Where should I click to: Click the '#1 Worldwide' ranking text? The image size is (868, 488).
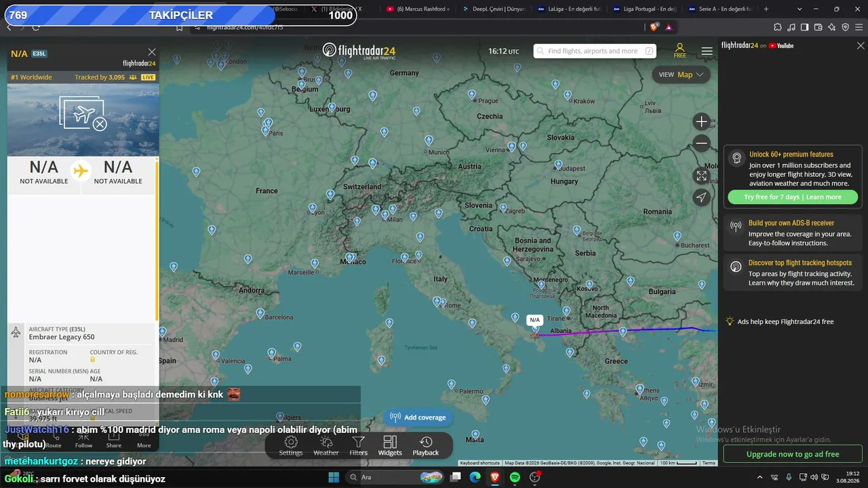[x=31, y=77]
